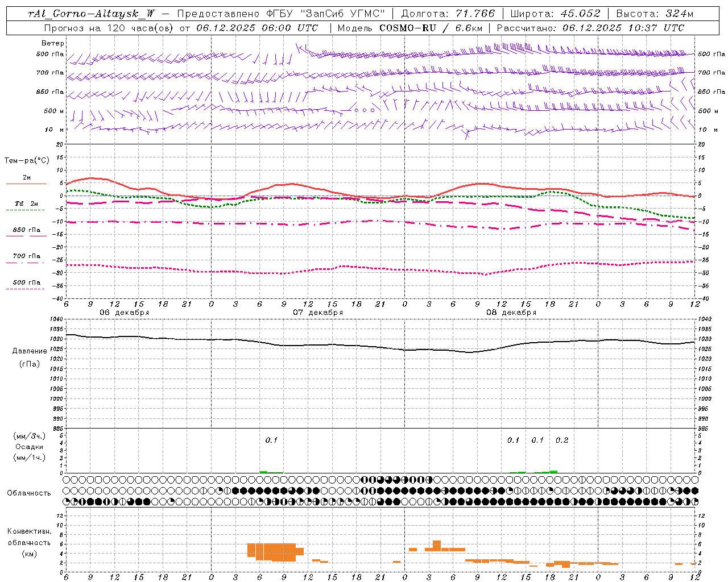
Task: Click the (мм/3ч.) precipitation unit label
Action: click(30, 436)
